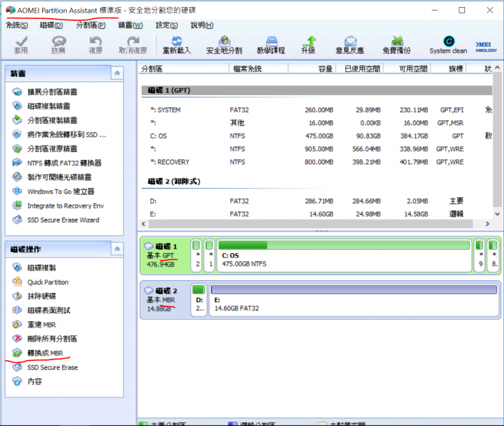Viewport: 504px width, 426px height.
Task: Open the 教學課程 tutorial icon
Action: click(271, 45)
